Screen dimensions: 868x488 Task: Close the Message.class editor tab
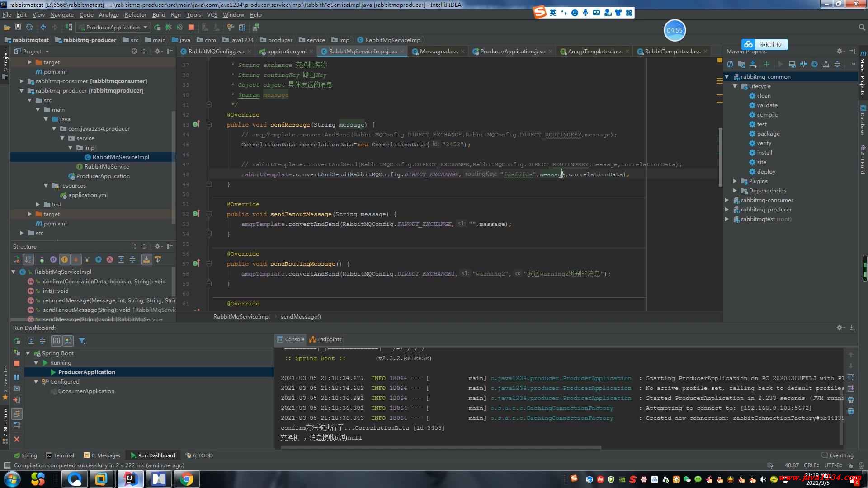pos(462,52)
